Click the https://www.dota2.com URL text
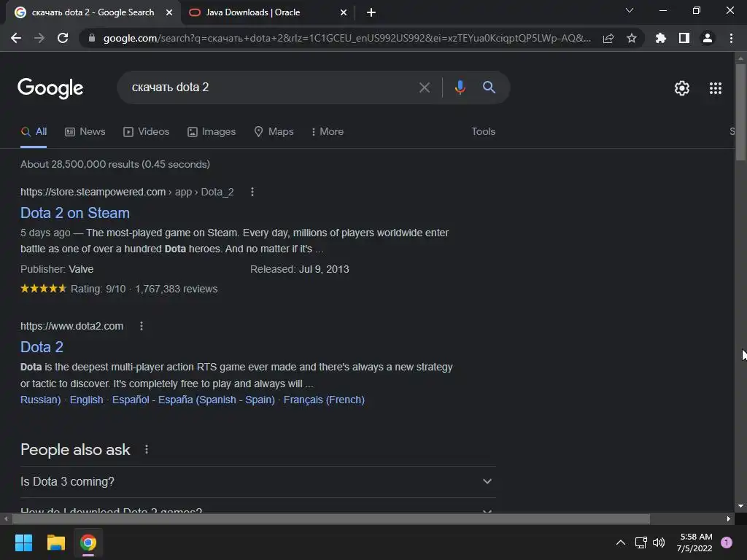The height and width of the screenshot is (560, 747). coord(72,326)
